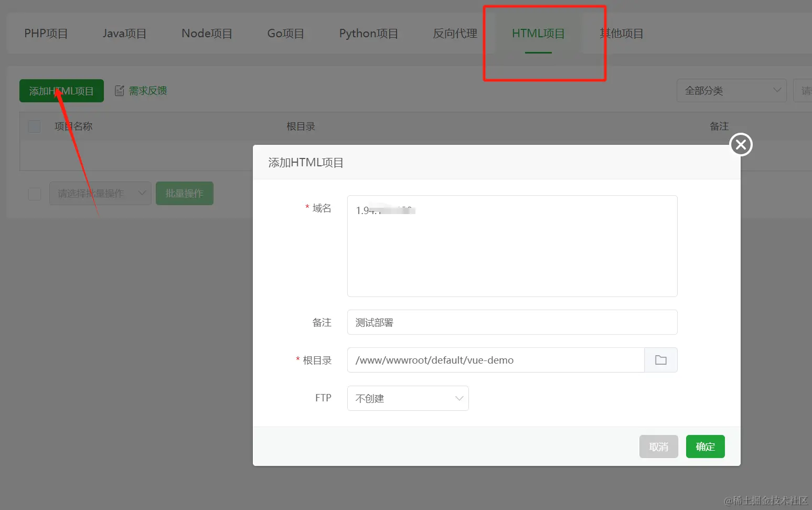
Task: Click the green 添加HTML项目 button
Action: click(61, 91)
